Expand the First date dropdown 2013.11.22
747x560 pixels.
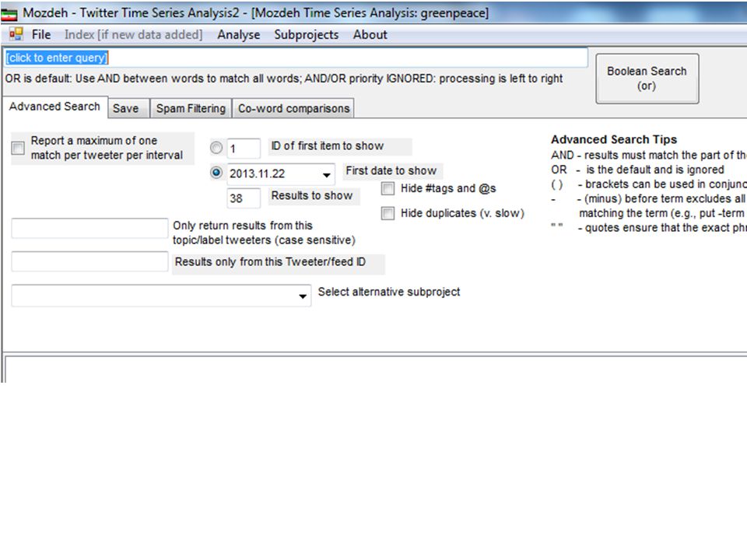pos(326,174)
